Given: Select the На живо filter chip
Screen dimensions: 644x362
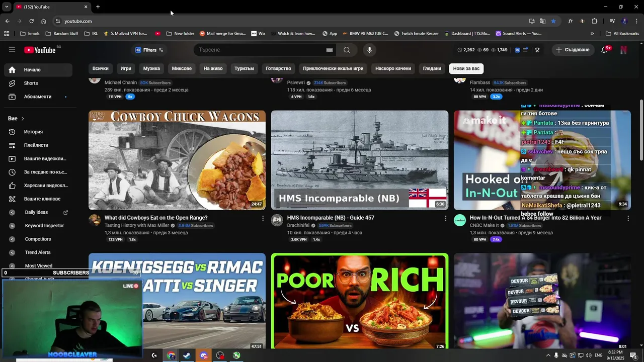Looking at the screenshot, I should click(x=213, y=68).
